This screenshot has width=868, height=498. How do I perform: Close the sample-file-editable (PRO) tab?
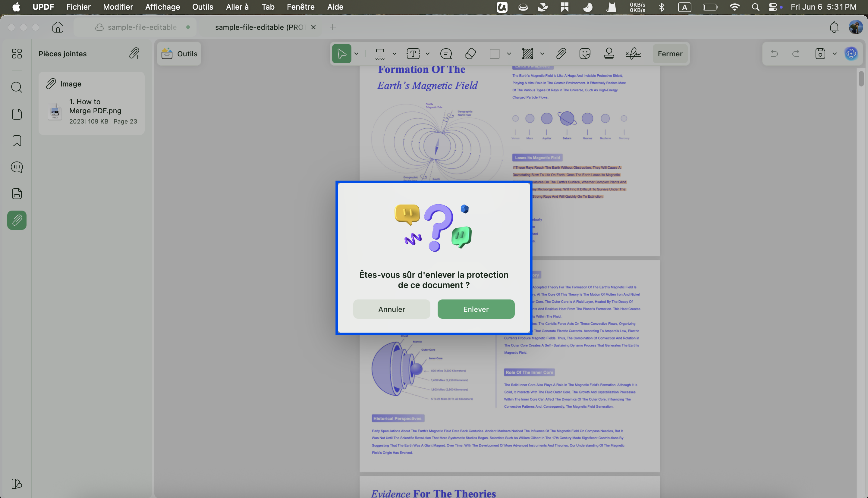[x=313, y=27]
